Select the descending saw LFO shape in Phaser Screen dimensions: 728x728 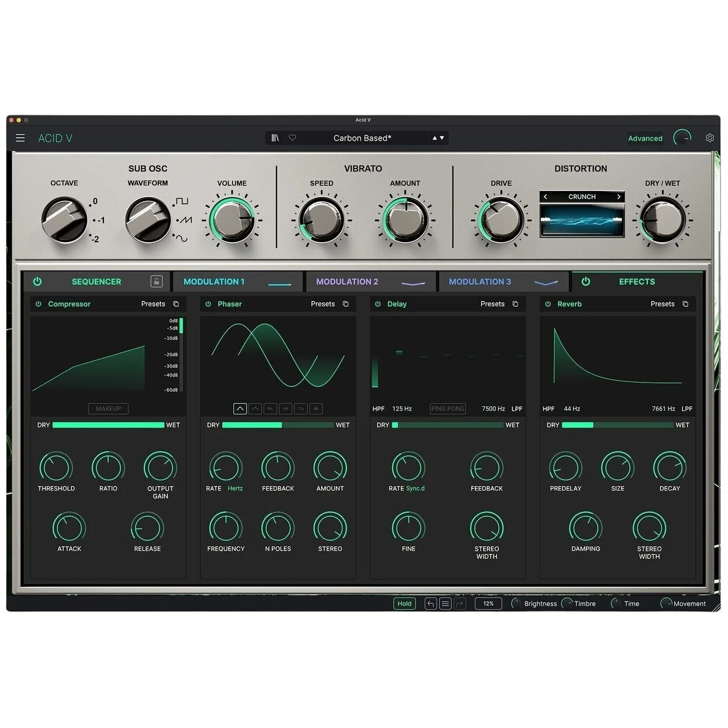click(x=270, y=409)
